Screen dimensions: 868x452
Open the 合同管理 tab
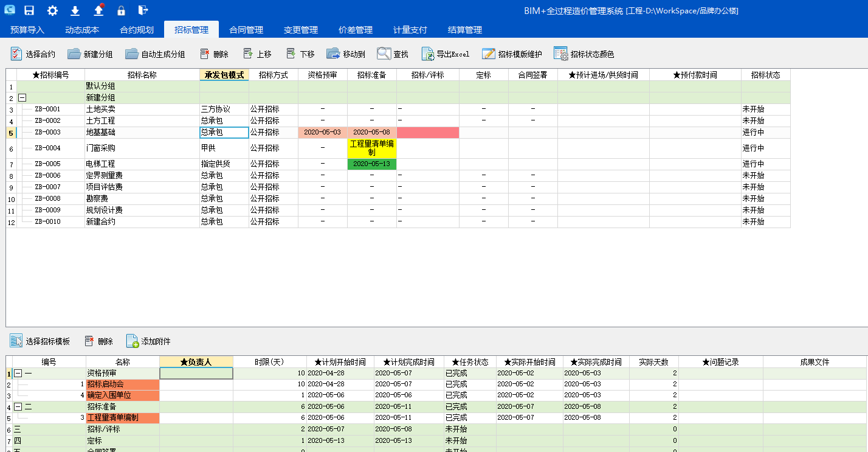pyautogui.click(x=246, y=30)
